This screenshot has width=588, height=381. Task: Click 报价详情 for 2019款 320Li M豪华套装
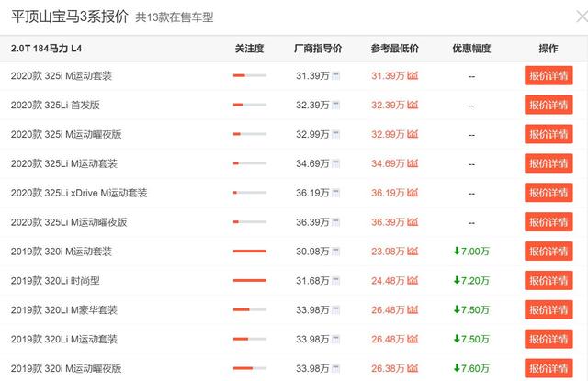[548, 309]
